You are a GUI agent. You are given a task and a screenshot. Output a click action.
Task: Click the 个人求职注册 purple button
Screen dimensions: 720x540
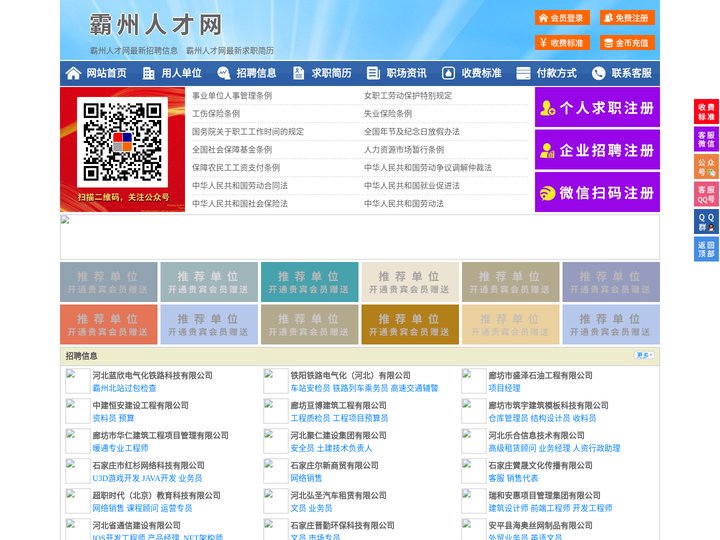click(x=597, y=107)
